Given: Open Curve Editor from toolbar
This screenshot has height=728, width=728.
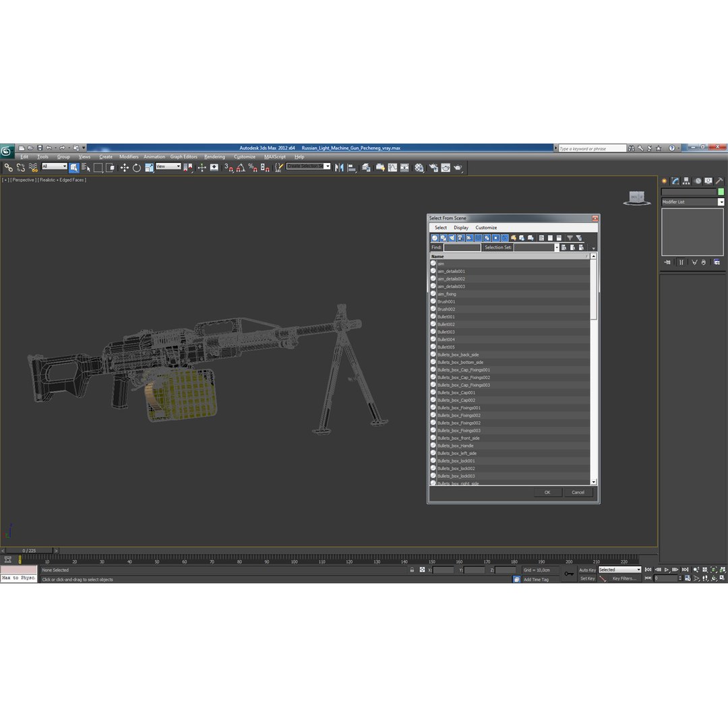Looking at the screenshot, I should [x=392, y=168].
